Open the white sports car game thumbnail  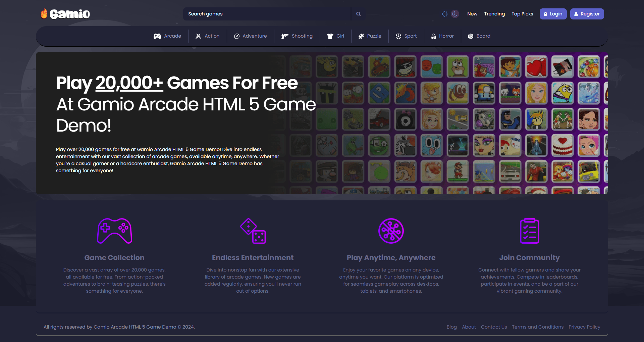click(x=510, y=171)
